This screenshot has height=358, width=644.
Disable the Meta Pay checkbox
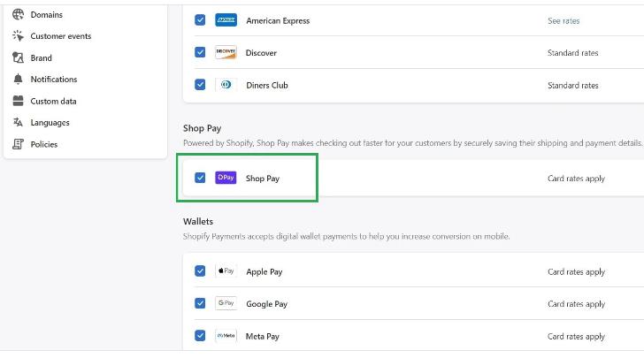pyautogui.click(x=200, y=335)
